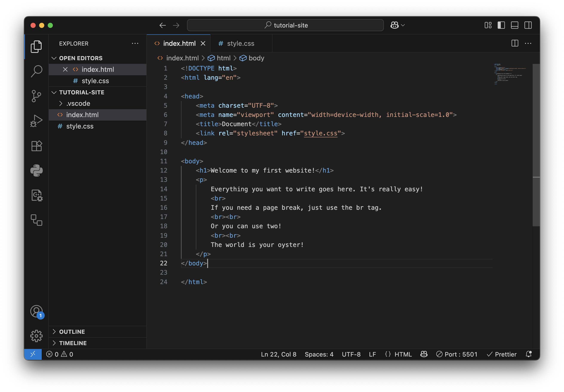The width and height of the screenshot is (564, 392).
Task: Open the bottom activity bar view above Accounts
Action: pos(36,220)
